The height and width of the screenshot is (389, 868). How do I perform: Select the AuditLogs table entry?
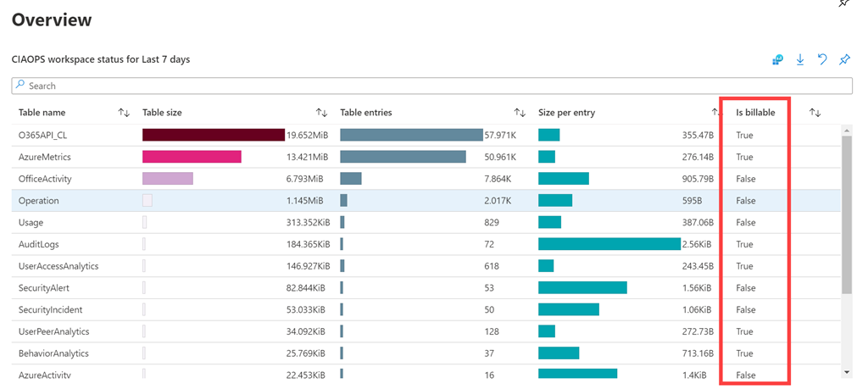[x=40, y=244]
